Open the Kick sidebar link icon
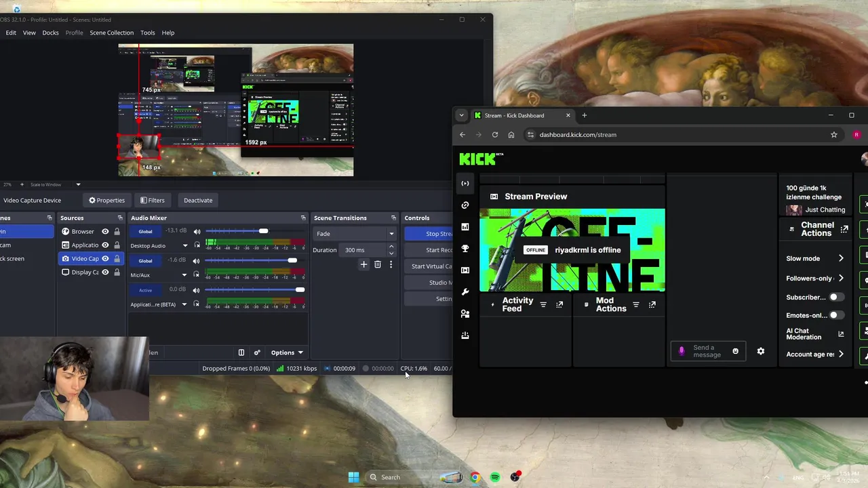868x488 pixels. click(x=465, y=205)
